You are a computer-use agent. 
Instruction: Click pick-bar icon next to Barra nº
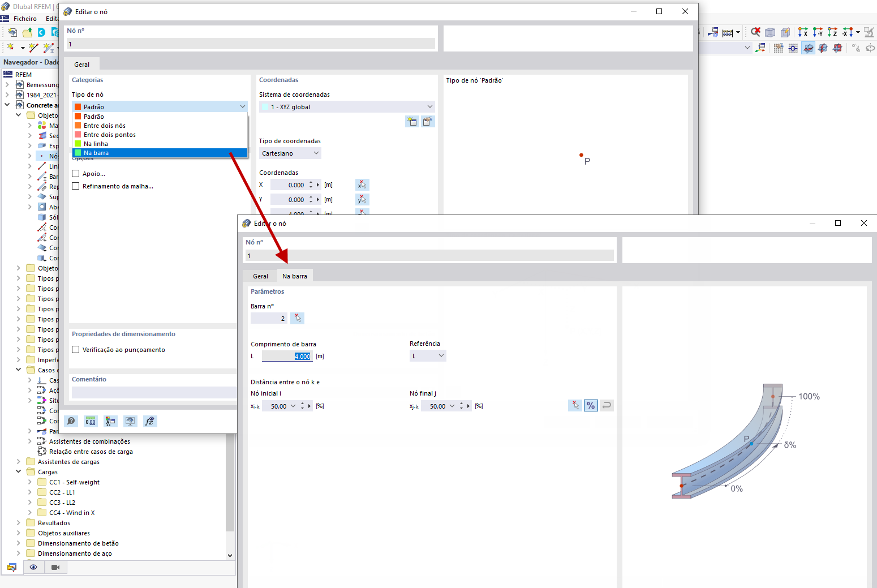point(297,318)
